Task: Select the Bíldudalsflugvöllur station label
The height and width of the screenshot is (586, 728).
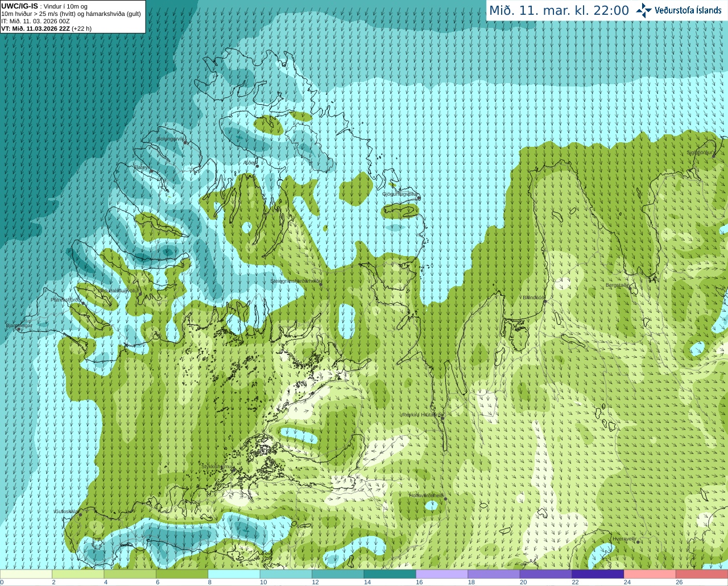Action: click(x=118, y=290)
